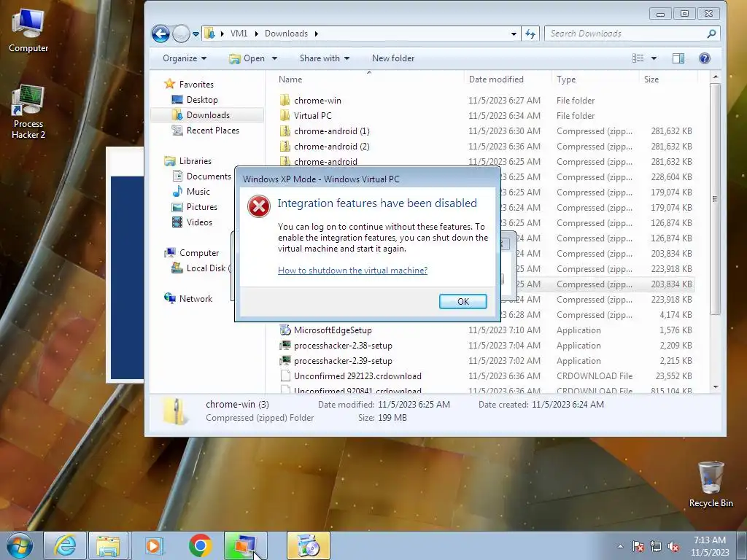Expand the More view options arrow
This screenshot has width=747, height=560.
[654, 58]
